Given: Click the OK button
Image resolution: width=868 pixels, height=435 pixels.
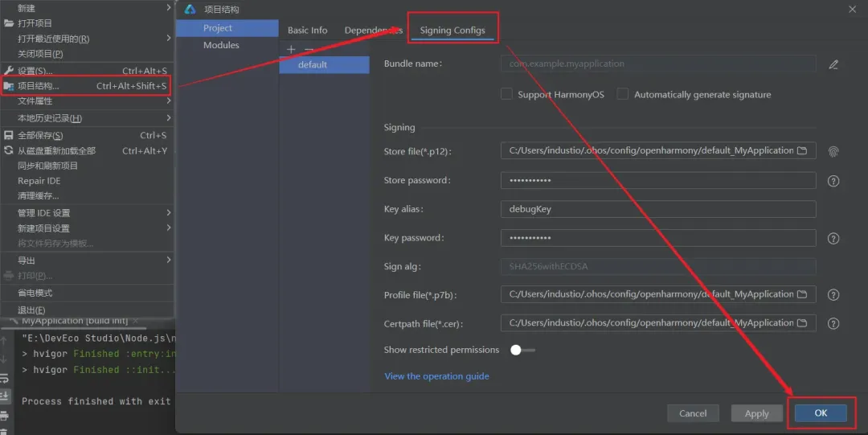Looking at the screenshot, I should pyautogui.click(x=821, y=412).
